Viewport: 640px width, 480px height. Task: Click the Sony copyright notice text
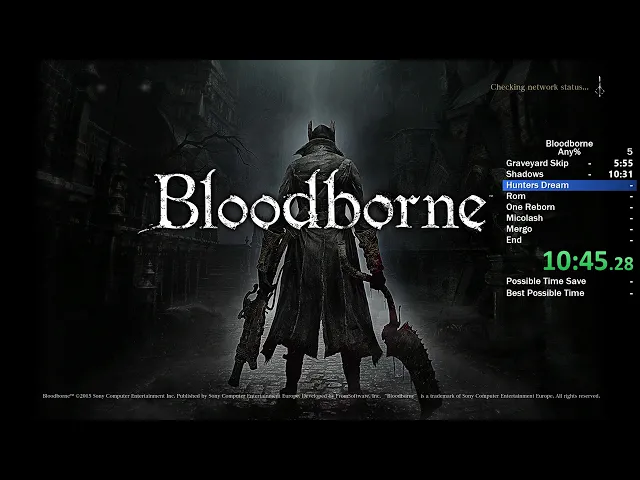pyautogui.click(x=321, y=396)
